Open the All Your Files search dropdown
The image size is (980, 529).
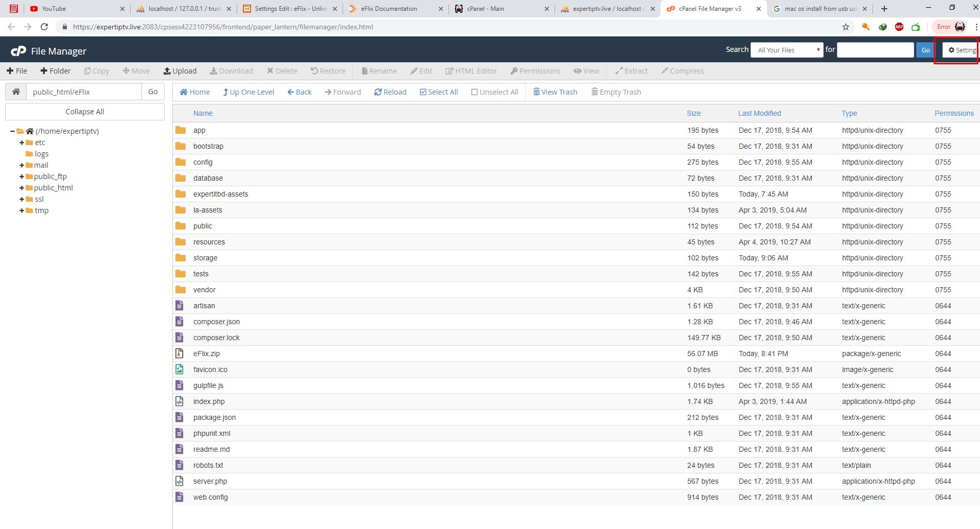click(x=787, y=50)
